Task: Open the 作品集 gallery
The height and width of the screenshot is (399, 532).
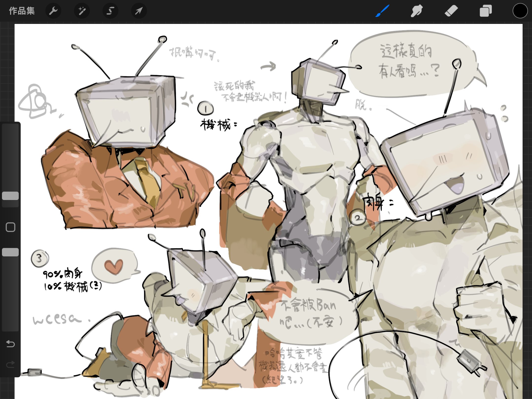Action: (22, 11)
